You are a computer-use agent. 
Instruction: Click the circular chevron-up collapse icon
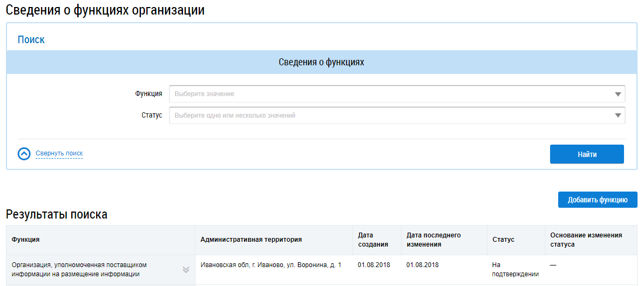[x=24, y=154]
